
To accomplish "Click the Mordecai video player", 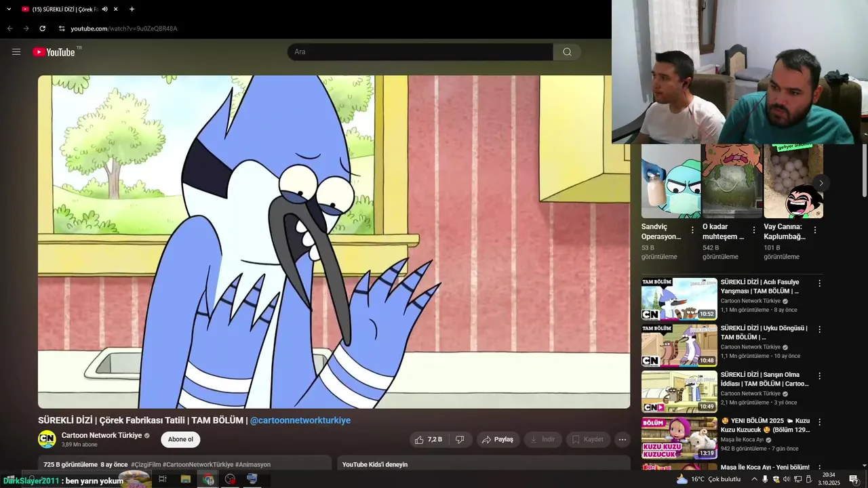I will tap(334, 242).
